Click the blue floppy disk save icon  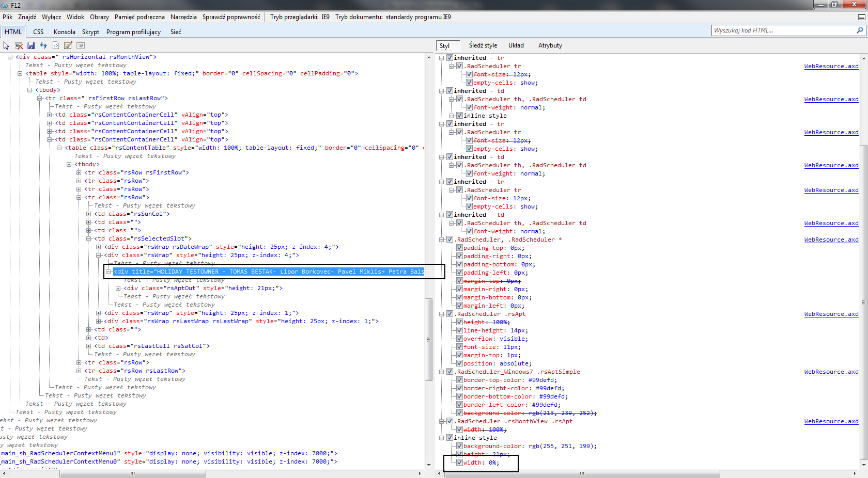tap(31, 45)
